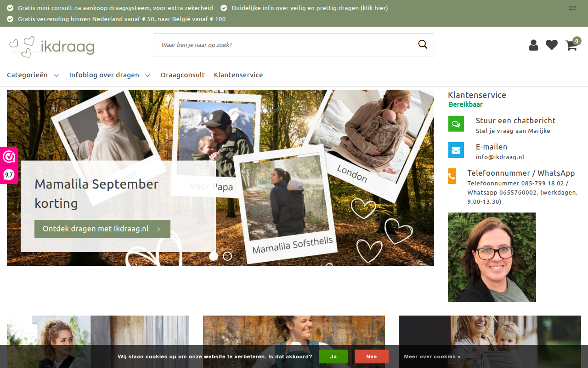The height and width of the screenshot is (368, 588).
Task: Open the pink review score badge 9,7
Action: [x=9, y=166]
